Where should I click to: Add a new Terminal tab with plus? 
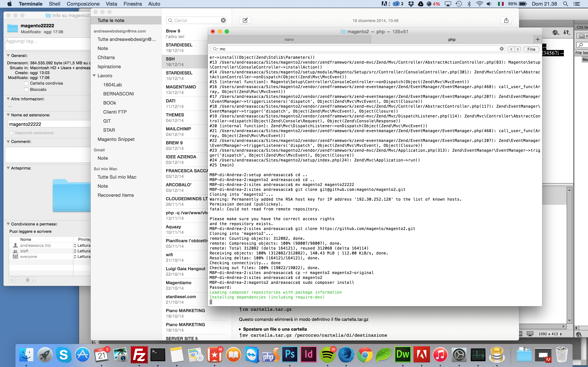pos(537,39)
